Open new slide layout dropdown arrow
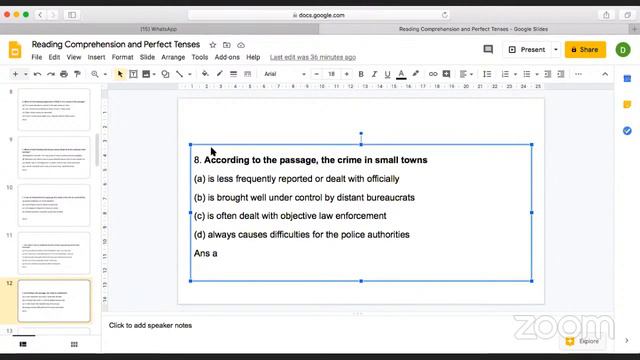The width and height of the screenshot is (640, 360). [x=25, y=74]
